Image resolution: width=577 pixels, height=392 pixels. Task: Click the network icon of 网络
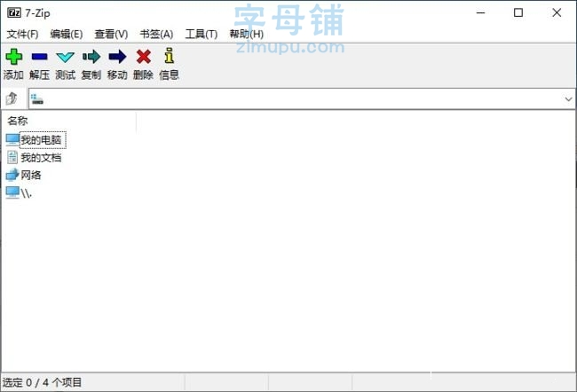12,175
